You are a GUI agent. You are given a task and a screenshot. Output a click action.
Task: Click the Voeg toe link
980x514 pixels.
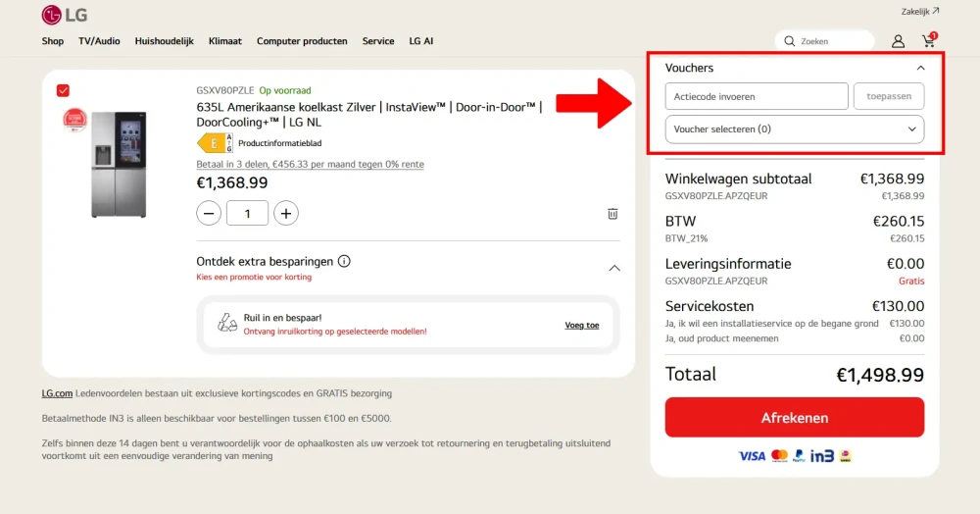tap(581, 325)
